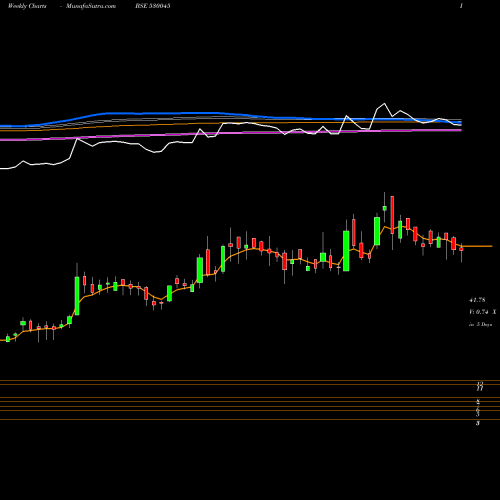Click the "in 5 Days" label

coord(480,324)
